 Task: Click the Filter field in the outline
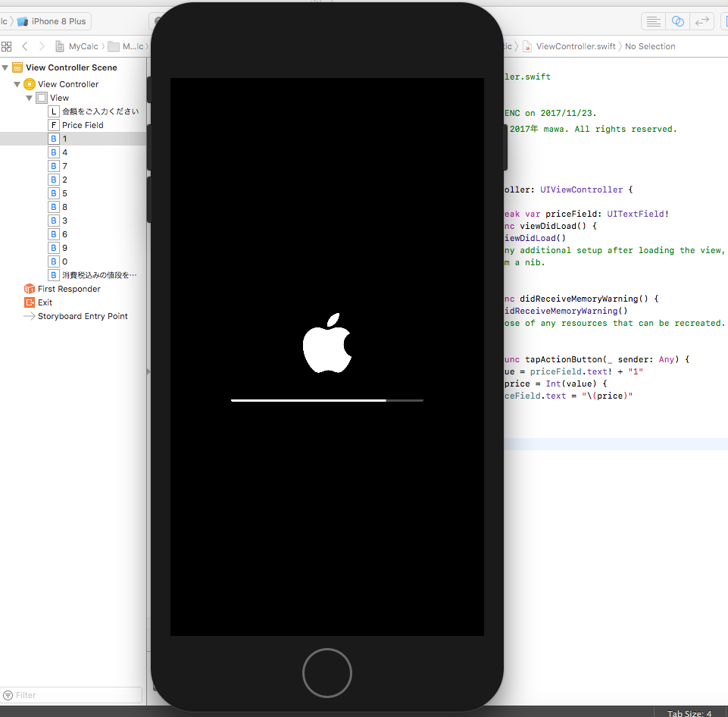coord(71,695)
